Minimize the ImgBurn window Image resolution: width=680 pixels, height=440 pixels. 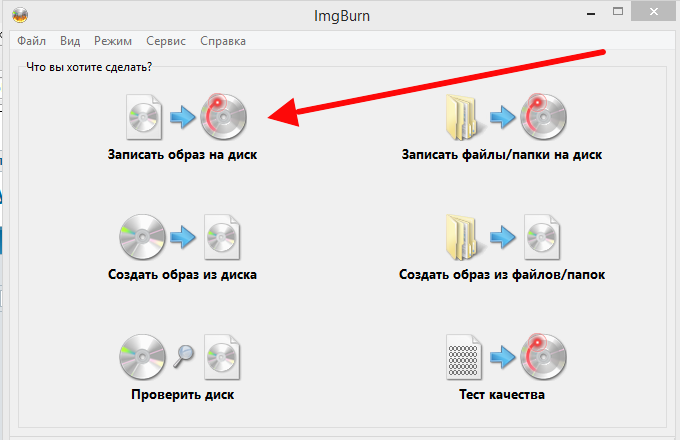point(590,14)
